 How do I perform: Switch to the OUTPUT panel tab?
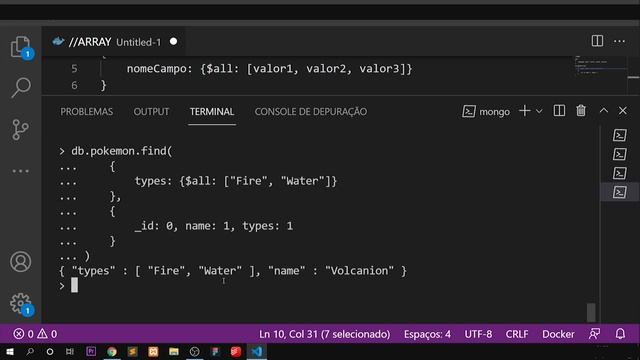[x=151, y=111]
